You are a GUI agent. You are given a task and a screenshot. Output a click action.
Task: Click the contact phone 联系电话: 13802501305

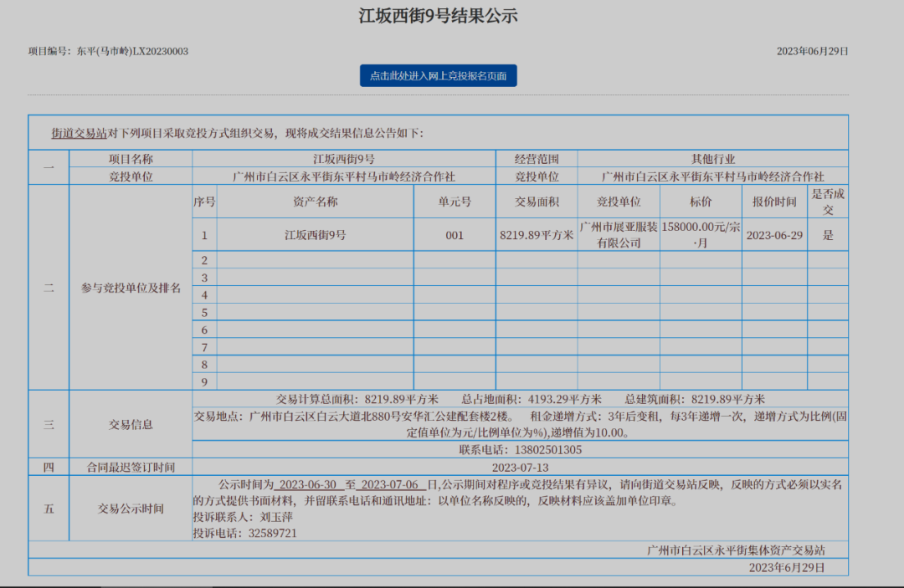coord(520,450)
